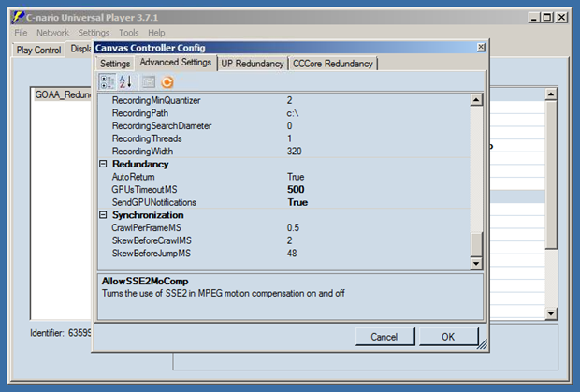Switch to the Settings tab
Image resolution: width=580 pixels, height=392 pixels.
[x=115, y=64]
